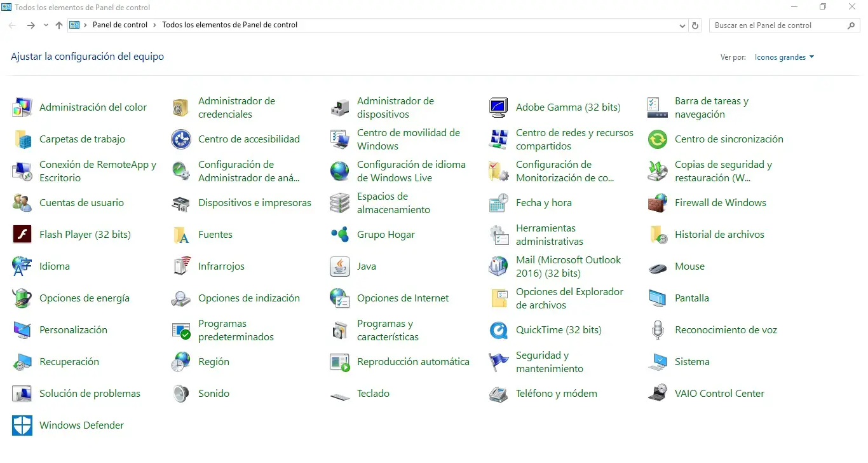
Task: Click the control panel icon in address bar
Action: [x=74, y=25]
